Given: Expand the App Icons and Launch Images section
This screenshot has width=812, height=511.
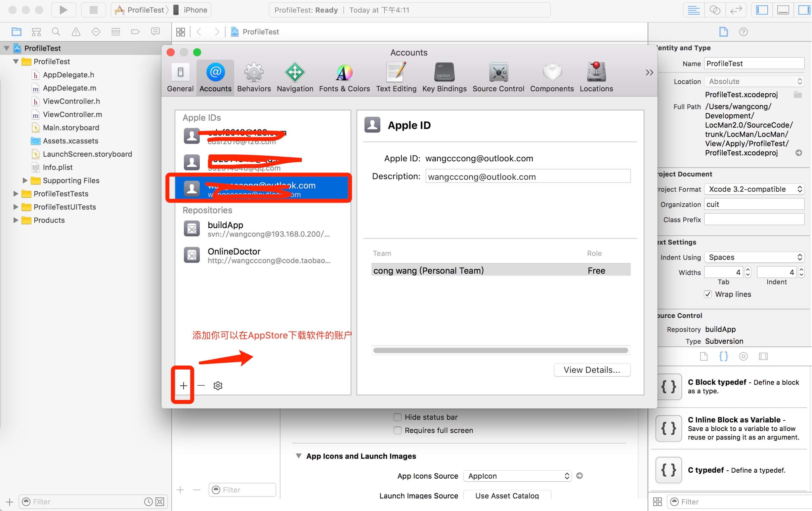Looking at the screenshot, I should [298, 456].
